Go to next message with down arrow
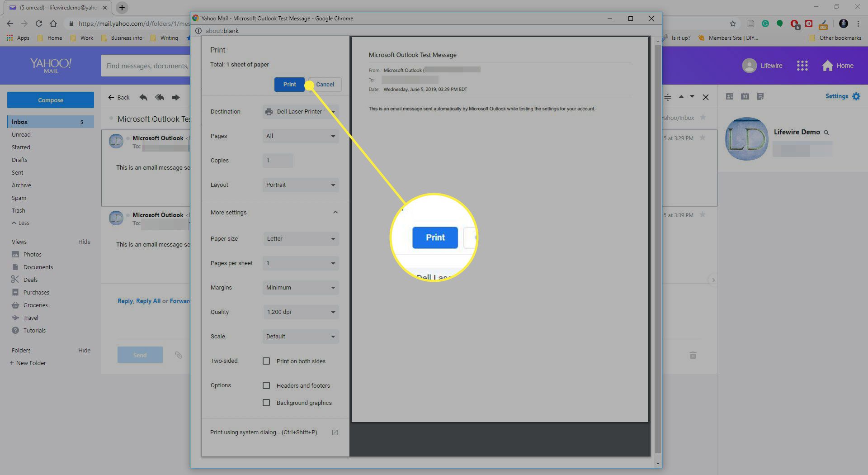868x475 pixels. pos(692,96)
